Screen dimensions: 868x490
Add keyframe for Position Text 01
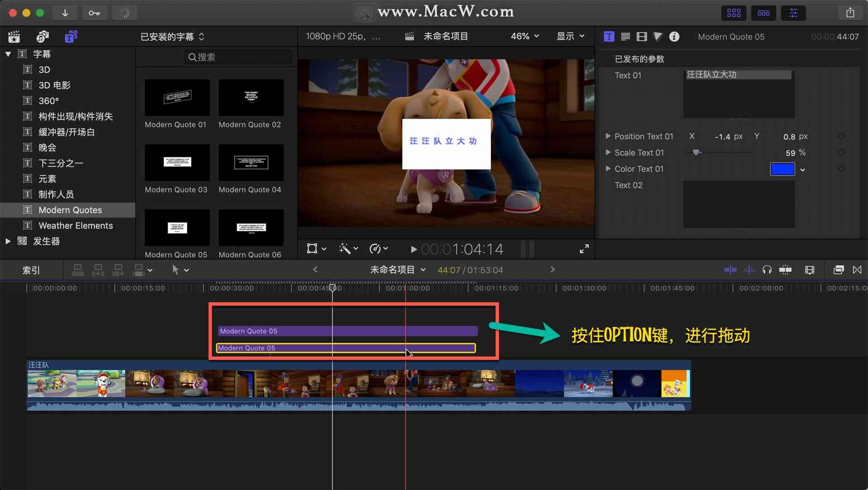pos(841,136)
